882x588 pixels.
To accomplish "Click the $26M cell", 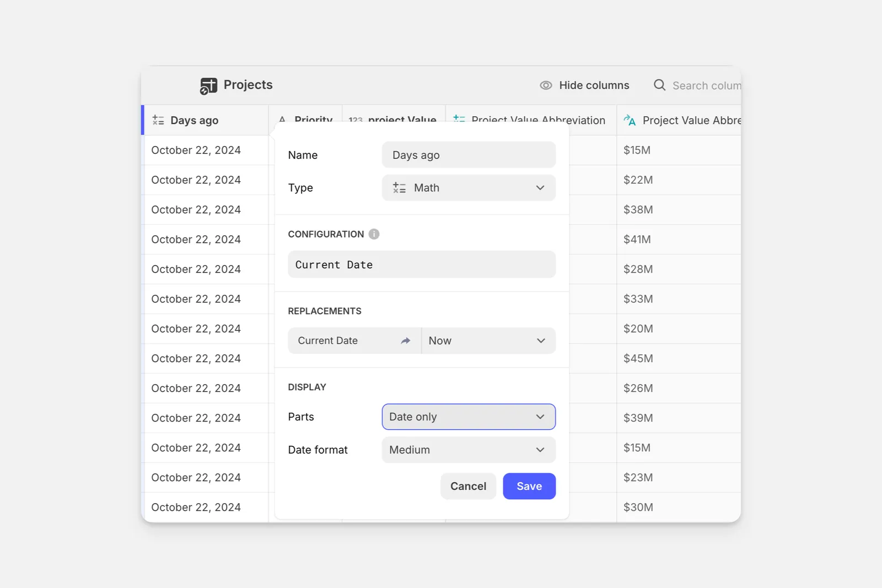I will pyautogui.click(x=679, y=388).
